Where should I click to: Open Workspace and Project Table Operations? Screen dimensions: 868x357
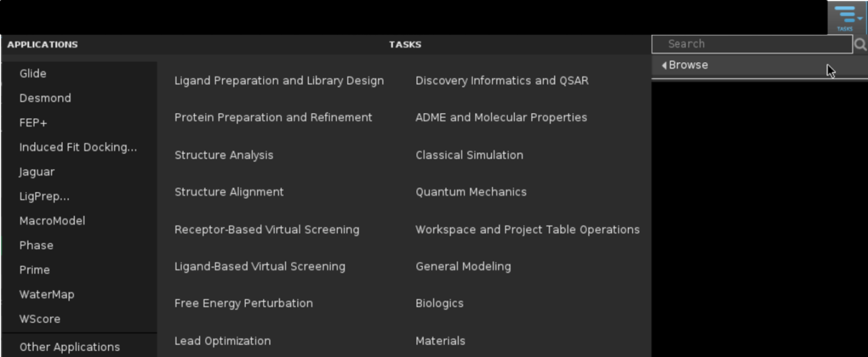tap(527, 229)
